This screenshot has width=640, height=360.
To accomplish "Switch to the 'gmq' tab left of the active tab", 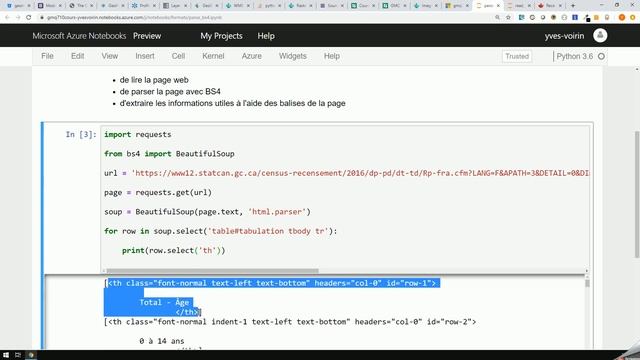I will pos(458,6).
